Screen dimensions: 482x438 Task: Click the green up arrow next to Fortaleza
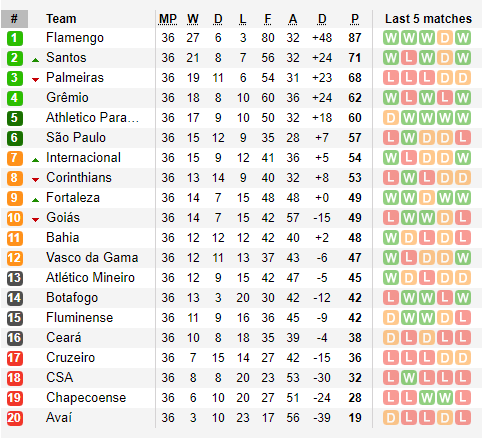coord(35,200)
